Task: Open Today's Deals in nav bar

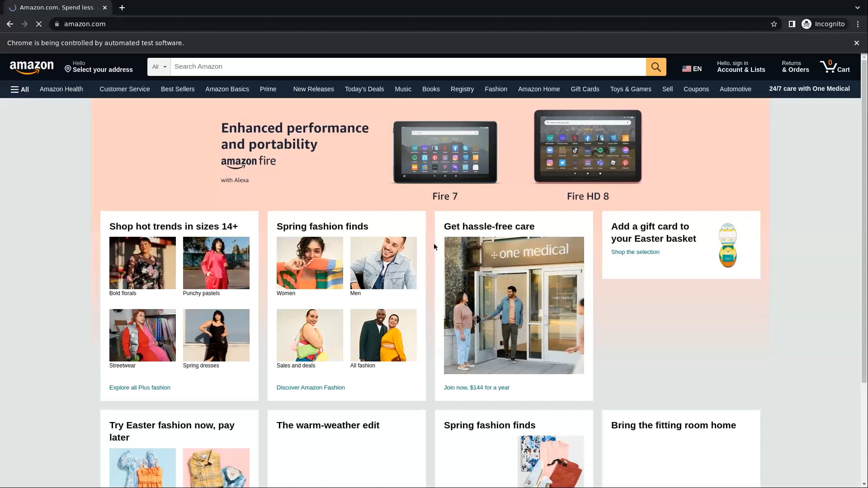Action: pos(364,89)
